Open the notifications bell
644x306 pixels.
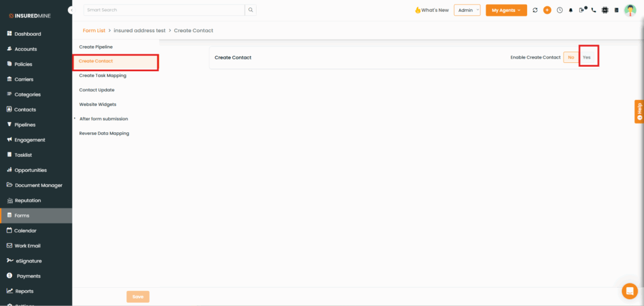click(x=571, y=10)
